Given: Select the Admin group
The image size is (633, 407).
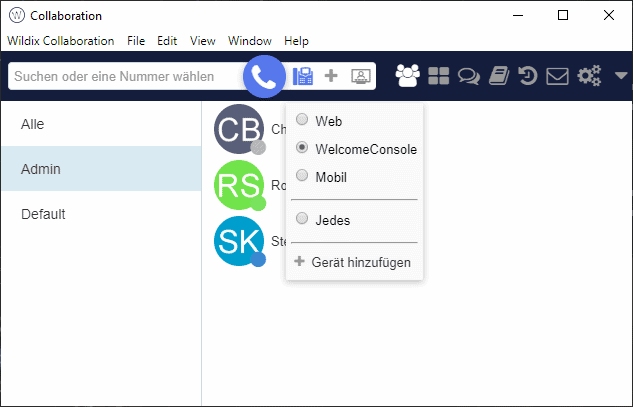Looking at the screenshot, I should click(x=101, y=169).
